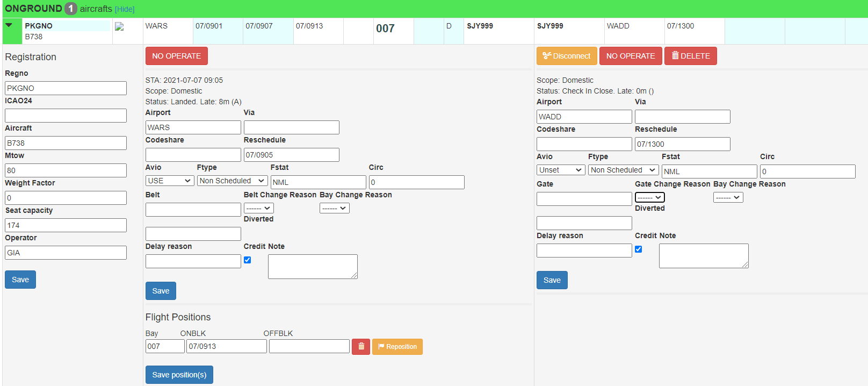Image resolution: width=868 pixels, height=386 pixels.
Task: Toggle departure Credit Note checkbox
Action: [x=639, y=249]
